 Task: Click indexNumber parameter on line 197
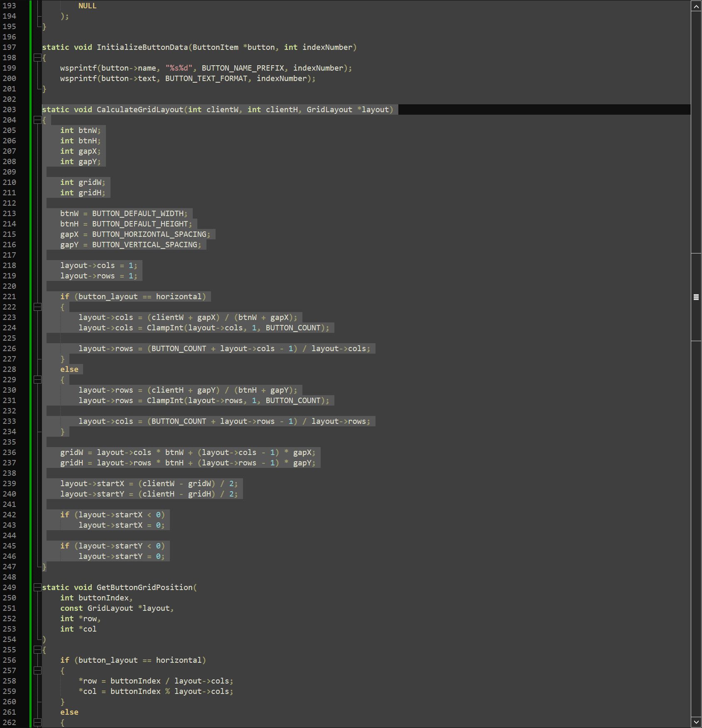(327, 47)
